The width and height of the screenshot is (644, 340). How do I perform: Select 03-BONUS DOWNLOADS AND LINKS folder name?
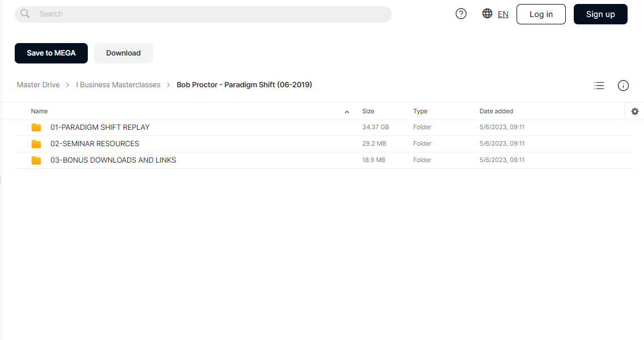coord(113,160)
